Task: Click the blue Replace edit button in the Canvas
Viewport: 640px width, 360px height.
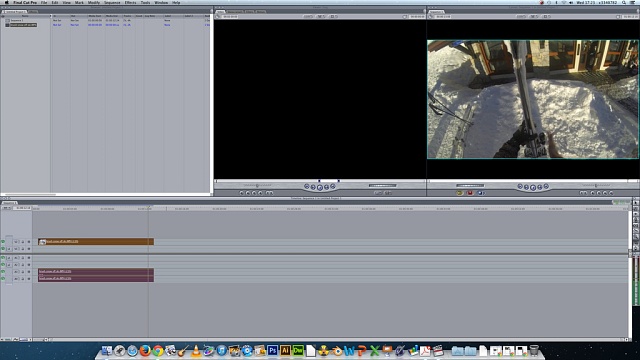Action: point(480,193)
